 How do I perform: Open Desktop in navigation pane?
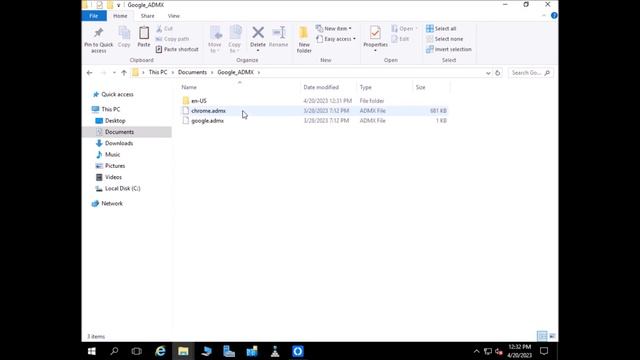point(110,121)
